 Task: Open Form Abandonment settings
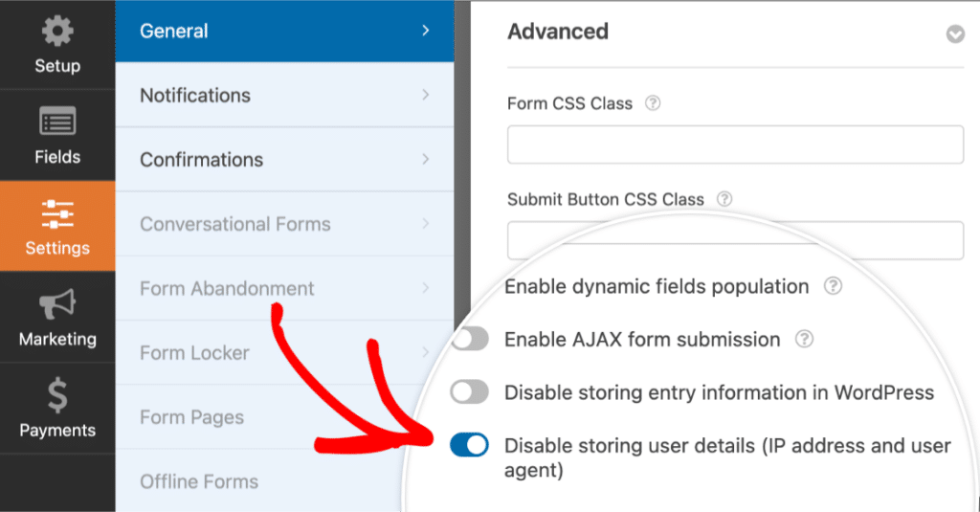(227, 288)
